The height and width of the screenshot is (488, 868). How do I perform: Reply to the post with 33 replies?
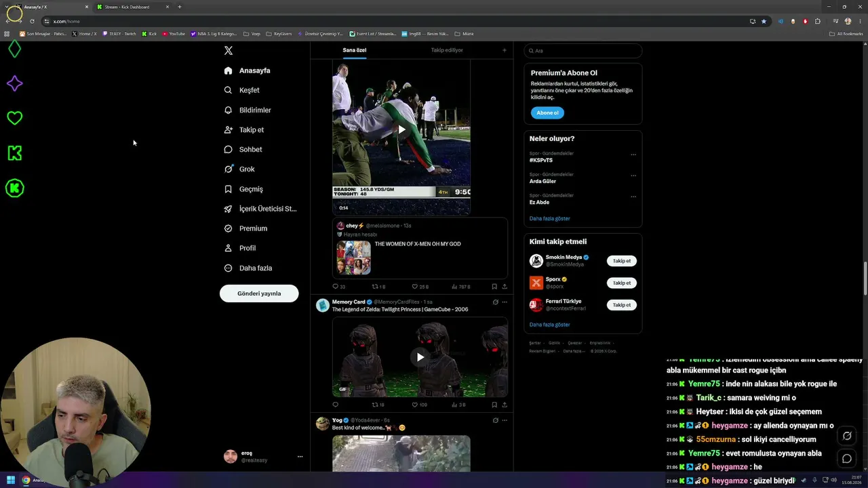338,287
